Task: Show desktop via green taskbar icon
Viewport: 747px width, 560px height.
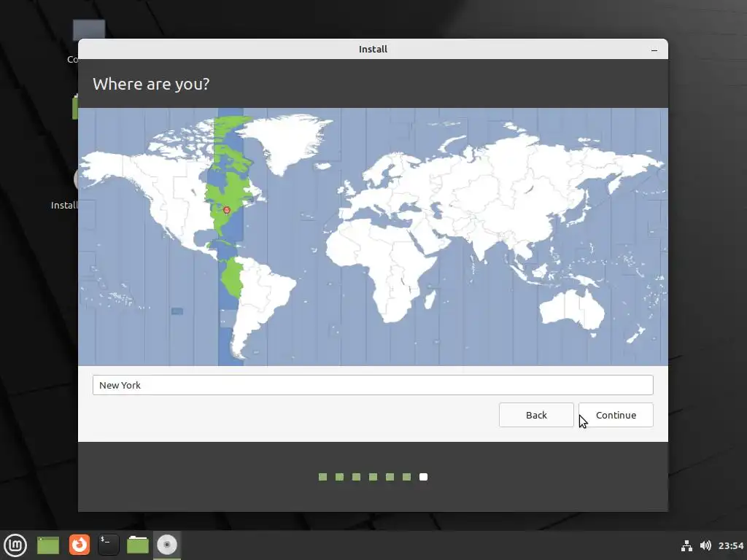Action: tap(48, 545)
